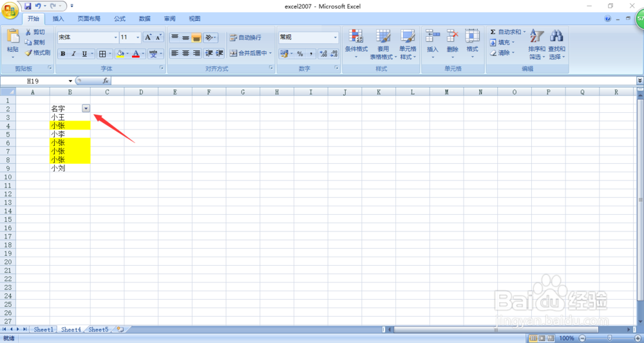Align text left

coord(175,54)
